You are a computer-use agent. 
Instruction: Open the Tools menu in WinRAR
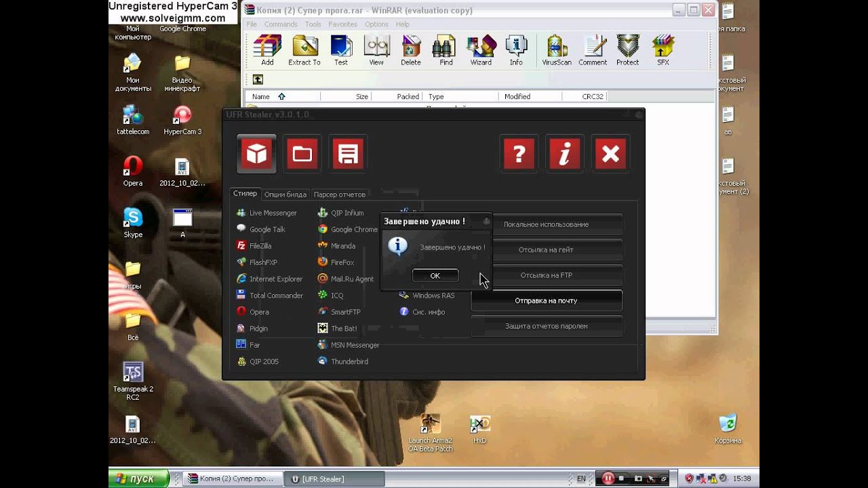313,24
